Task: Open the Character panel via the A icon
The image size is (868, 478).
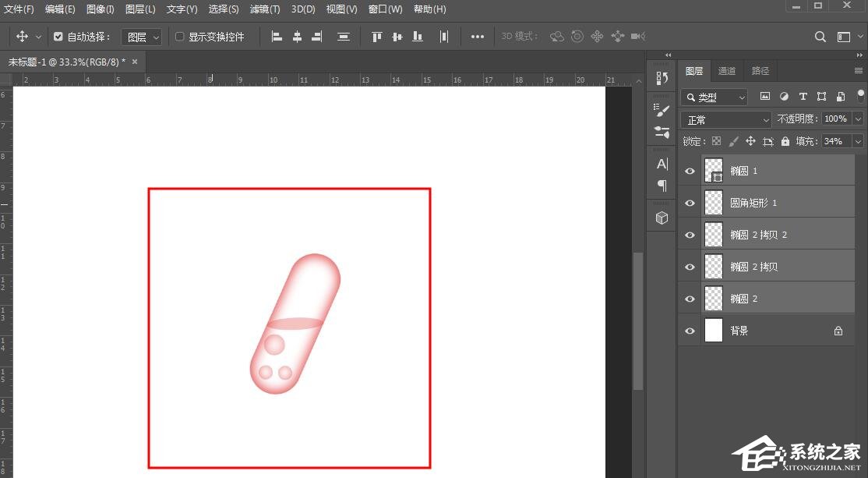Action: pos(662,164)
